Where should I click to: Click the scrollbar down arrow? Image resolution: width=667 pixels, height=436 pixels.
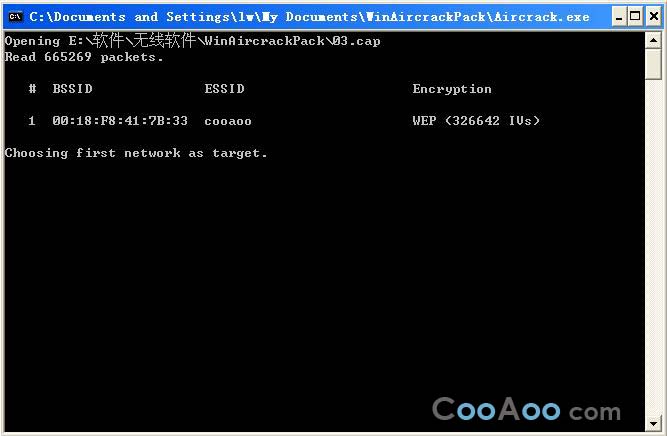(653, 423)
